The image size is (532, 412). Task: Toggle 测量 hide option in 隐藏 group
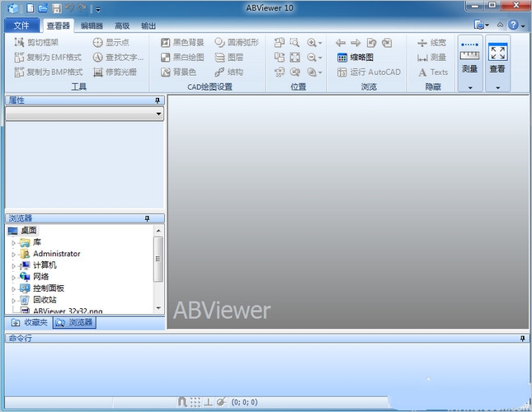[x=431, y=57]
